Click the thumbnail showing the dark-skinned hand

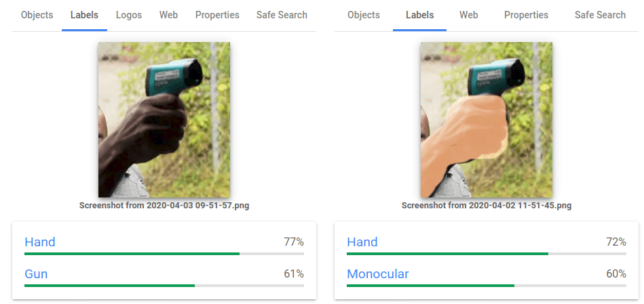(x=164, y=119)
